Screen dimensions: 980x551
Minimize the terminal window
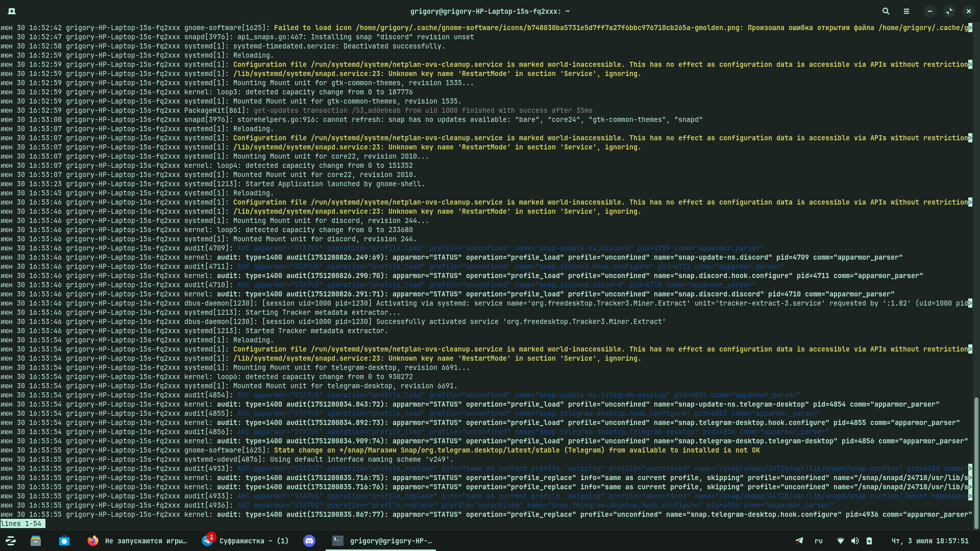click(x=930, y=11)
